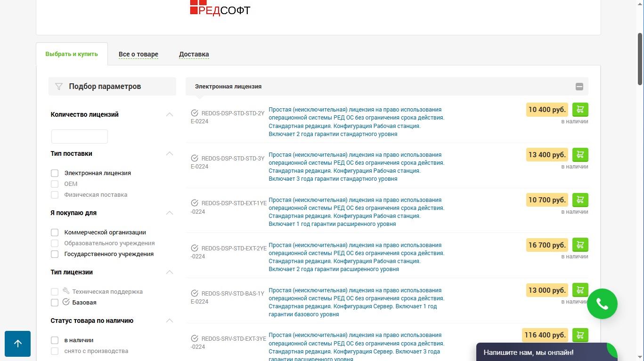Toggle the OEM checkbox

tap(55, 184)
